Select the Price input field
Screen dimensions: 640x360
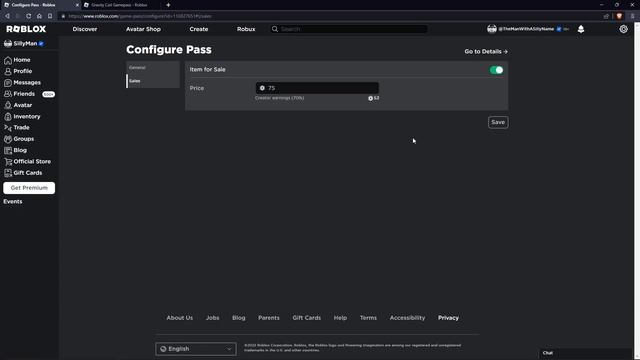[x=317, y=88]
